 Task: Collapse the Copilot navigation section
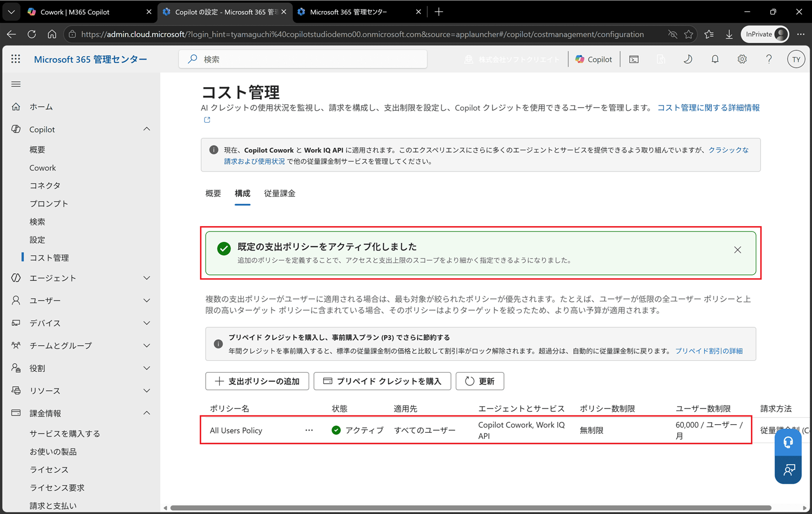coord(147,129)
